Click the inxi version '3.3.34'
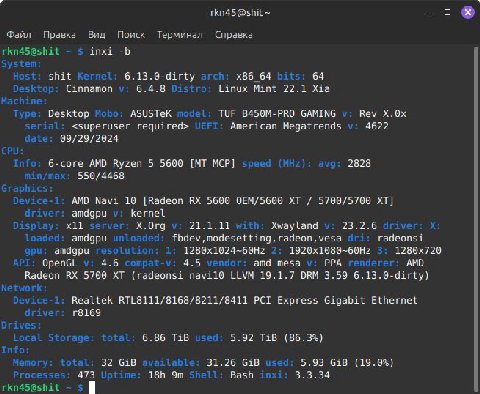The height and width of the screenshot is (394, 480). (x=312, y=375)
